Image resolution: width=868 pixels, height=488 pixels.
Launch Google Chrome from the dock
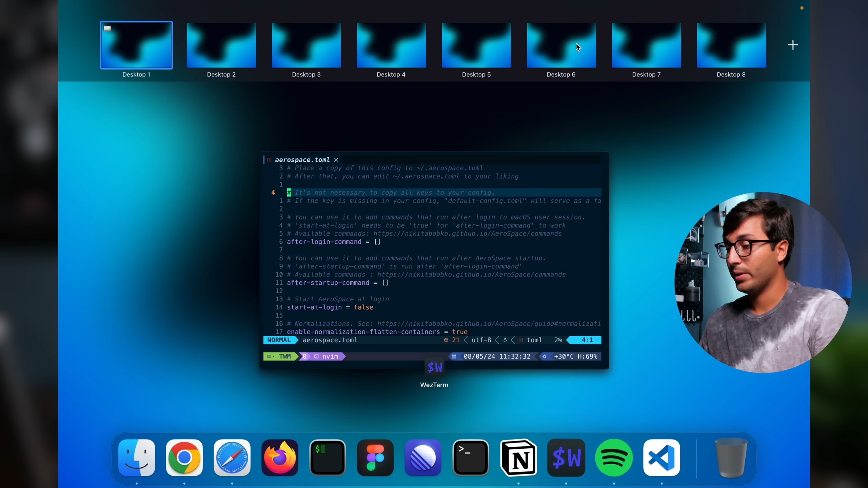point(184,457)
